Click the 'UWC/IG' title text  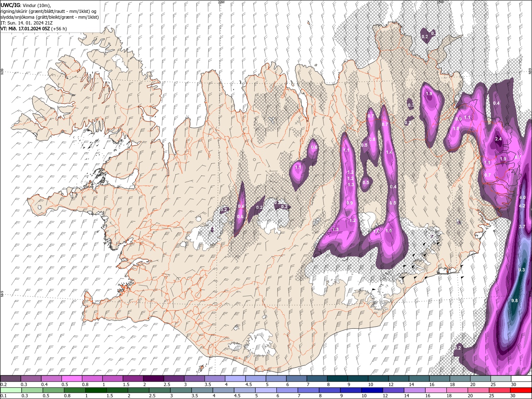pos(10,5)
